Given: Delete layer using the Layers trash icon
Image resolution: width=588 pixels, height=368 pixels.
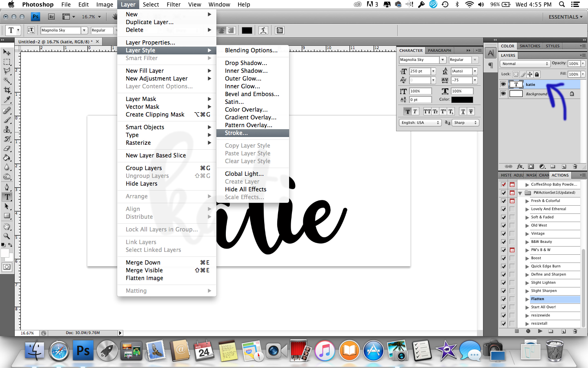Looking at the screenshot, I should (575, 167).
